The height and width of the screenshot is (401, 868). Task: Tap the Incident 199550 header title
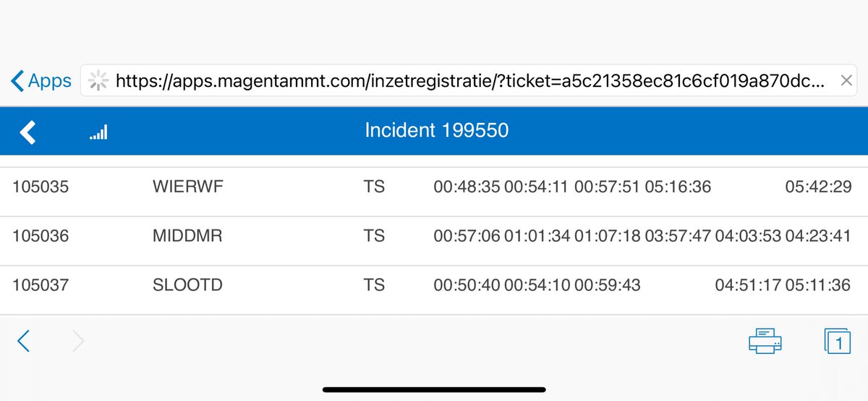tap(436, 131)
